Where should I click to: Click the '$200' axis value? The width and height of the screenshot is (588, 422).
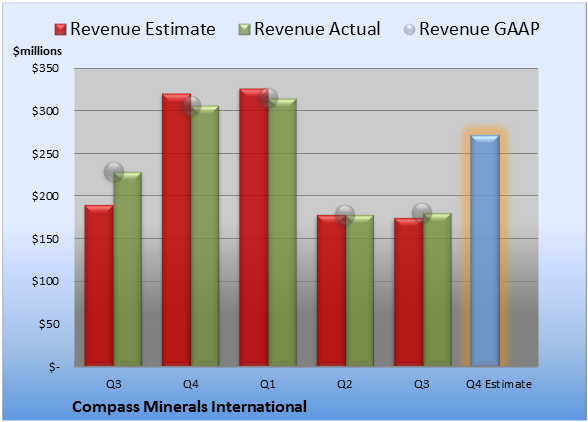[46, 196]
